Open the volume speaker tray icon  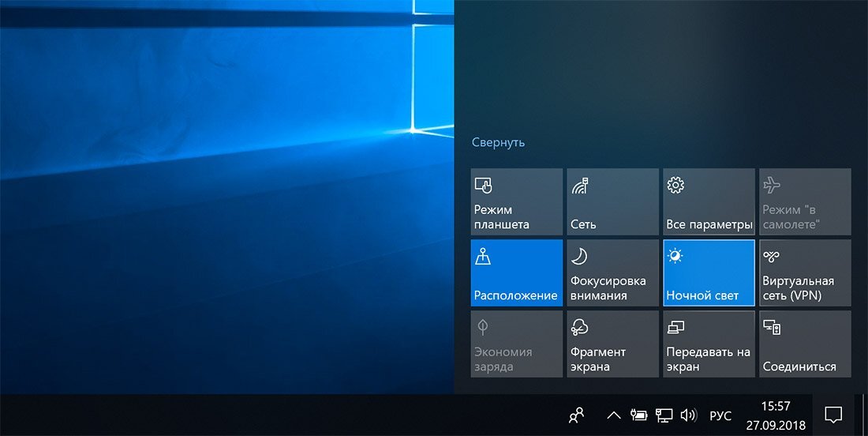(689, 415)
